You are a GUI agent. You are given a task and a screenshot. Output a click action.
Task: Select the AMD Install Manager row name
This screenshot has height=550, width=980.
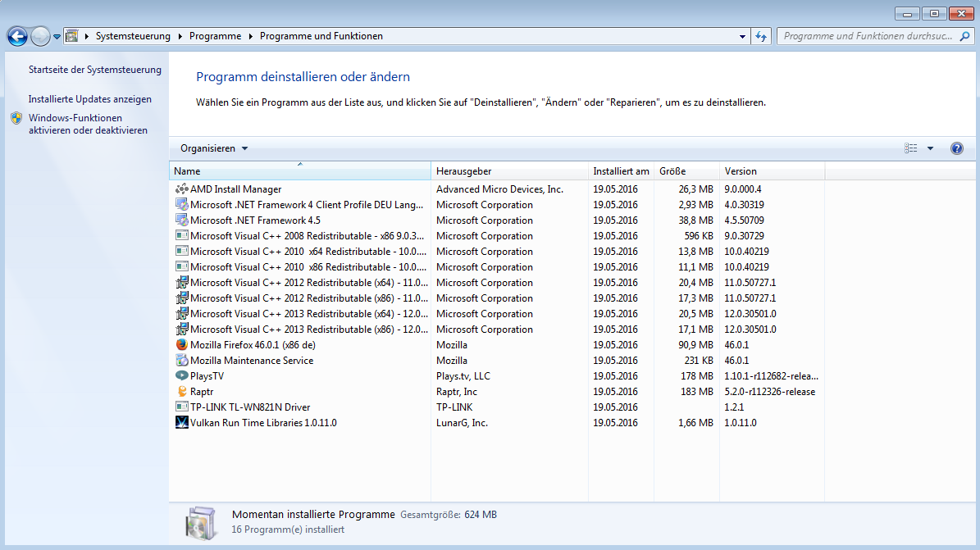[235, 189]
